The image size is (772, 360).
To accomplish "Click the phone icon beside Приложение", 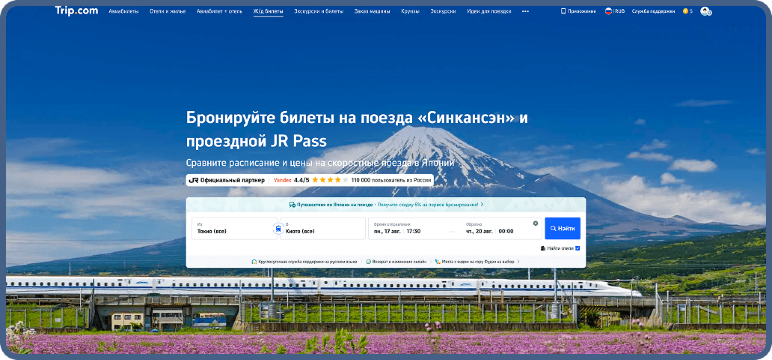I will point(563,11).
